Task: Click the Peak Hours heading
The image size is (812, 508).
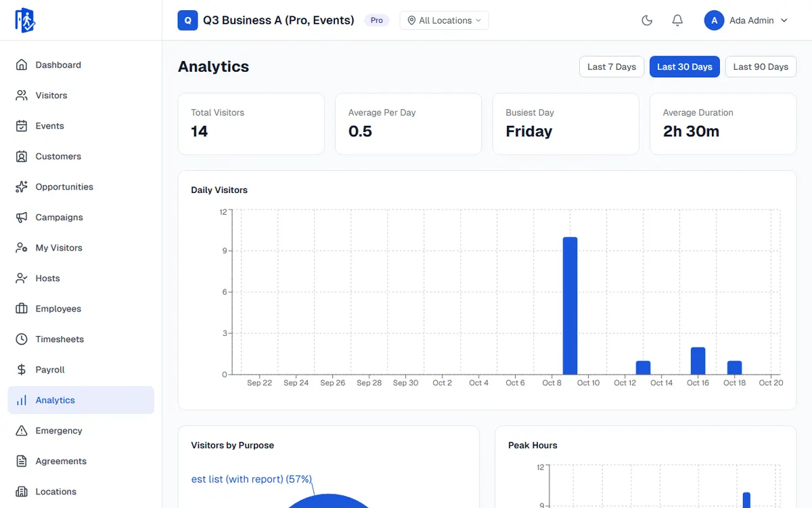Action: [x=533, y=446]
